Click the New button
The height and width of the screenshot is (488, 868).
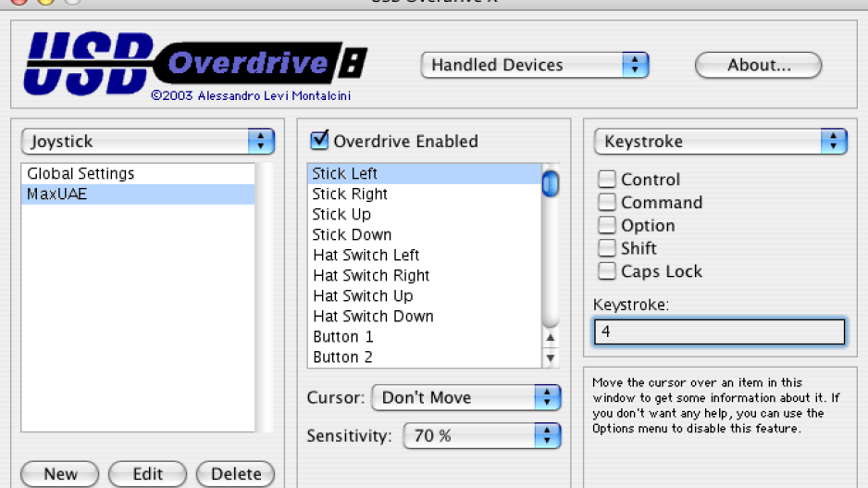pyautogui.click(x=60, y=474)
